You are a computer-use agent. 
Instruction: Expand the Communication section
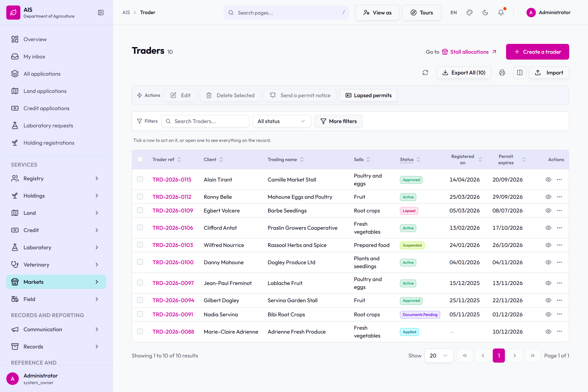[x=56, y=329]
